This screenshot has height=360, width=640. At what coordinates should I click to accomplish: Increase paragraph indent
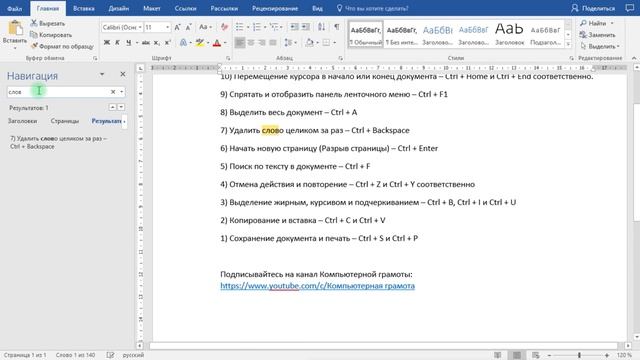(305, 27)
